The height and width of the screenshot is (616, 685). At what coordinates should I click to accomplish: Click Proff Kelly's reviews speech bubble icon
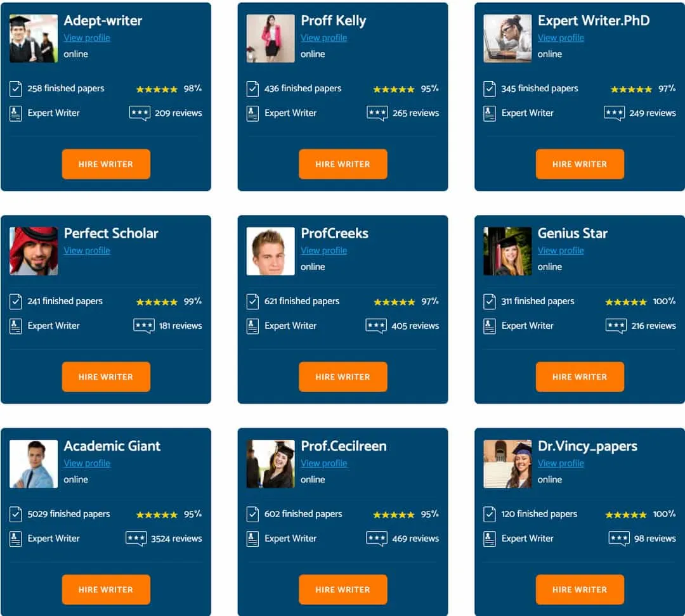[377, 113]
